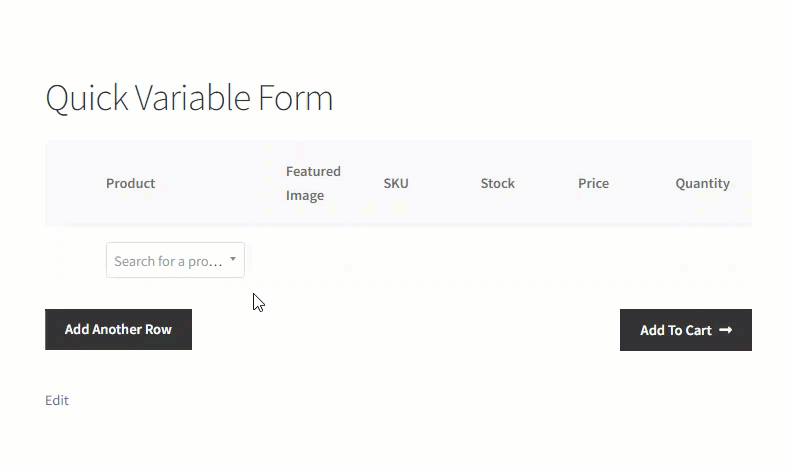The width and height of the screenshot is (792, 472).
Task: Select the Stock column header
Action: pos(498,183)
